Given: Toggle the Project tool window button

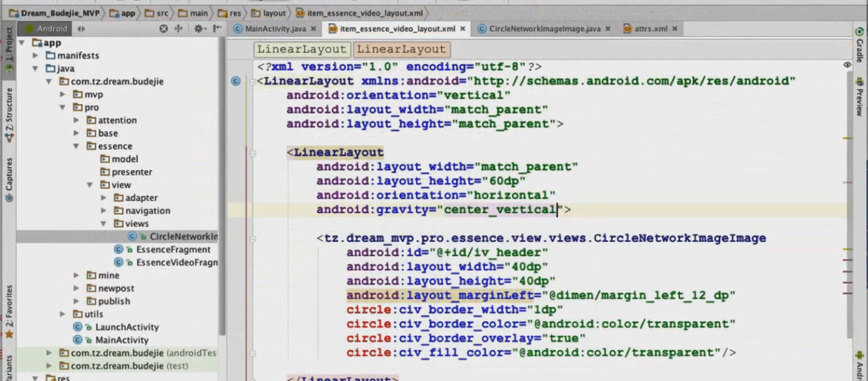Looking at the screenshot, I should [9, 45].
